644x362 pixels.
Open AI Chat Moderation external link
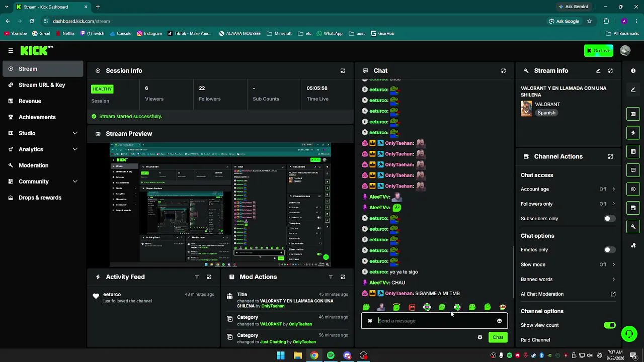[x=613, y=294]
